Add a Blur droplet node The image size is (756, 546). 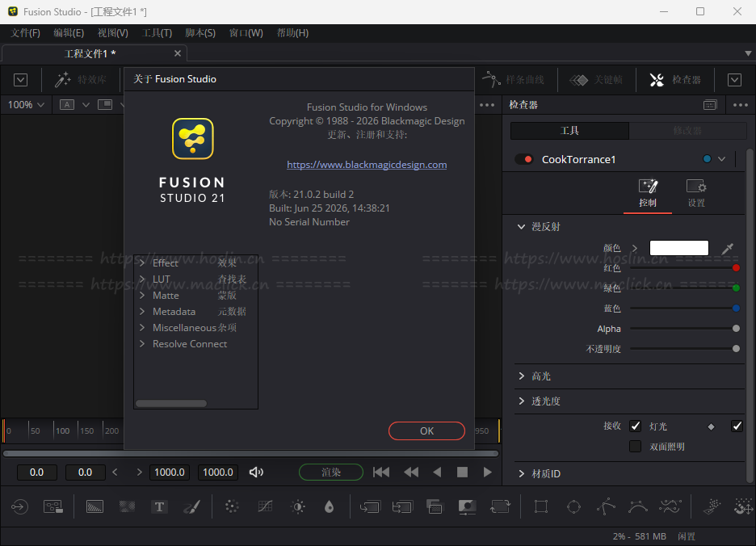330,506
